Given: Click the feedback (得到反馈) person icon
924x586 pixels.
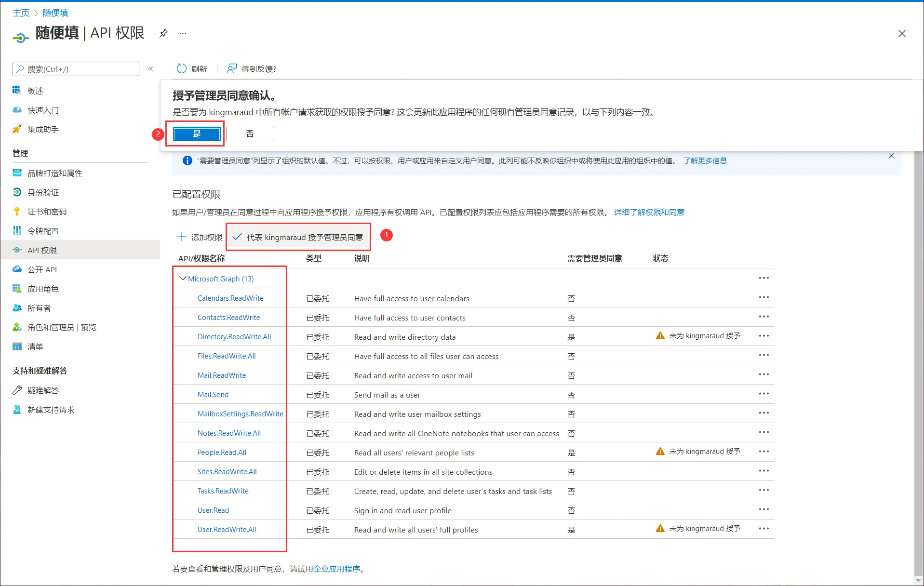Looking at the screenshot, I should pyautogui.click(x=232, y=68).
